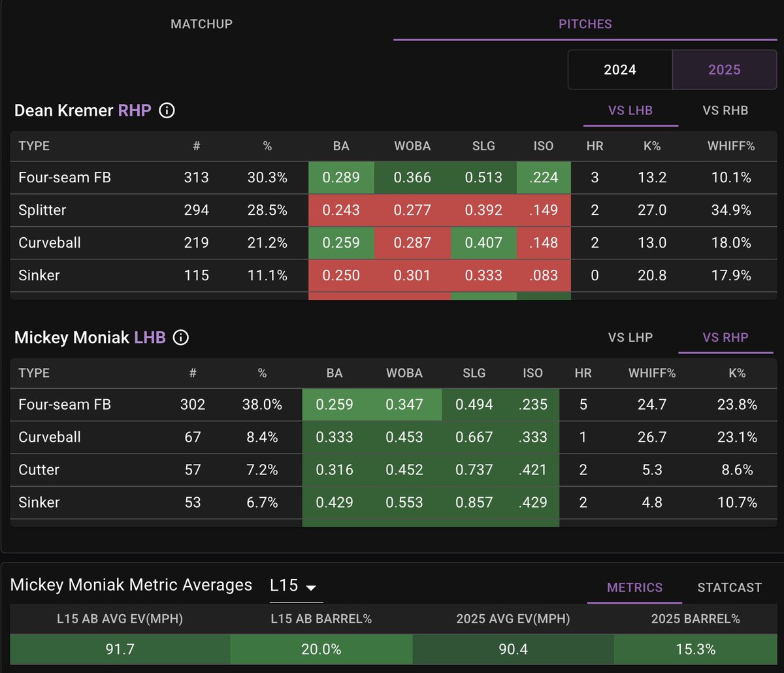Switch to the MATCHUP tab
This screenshot has width=784, height=673.
point(201,24)
